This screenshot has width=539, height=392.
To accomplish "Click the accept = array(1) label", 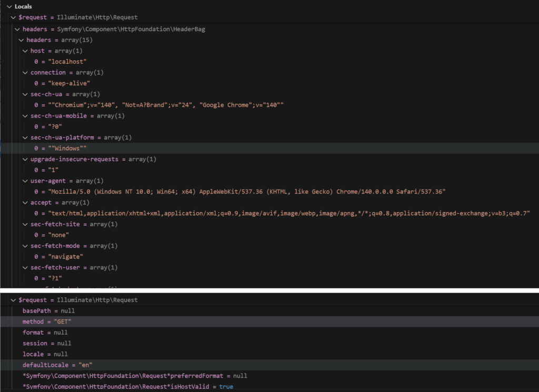I will pyautogui.click(x=60, y=203).
